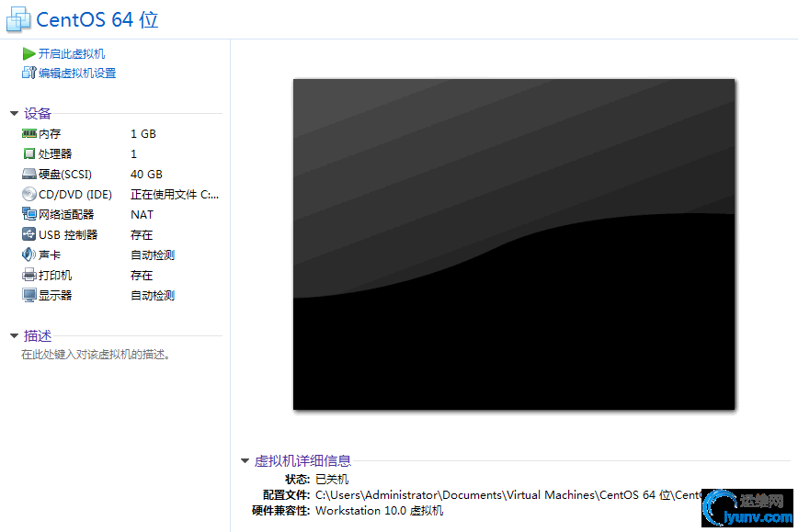
Task: Open the 开启此虚拟机 link
Action: coord(72,54)
